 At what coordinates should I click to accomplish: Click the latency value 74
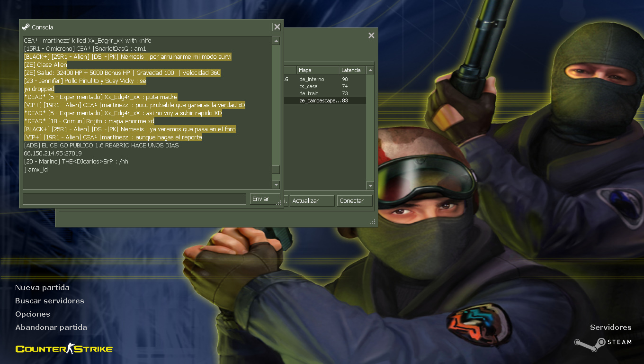coord(345,86)
